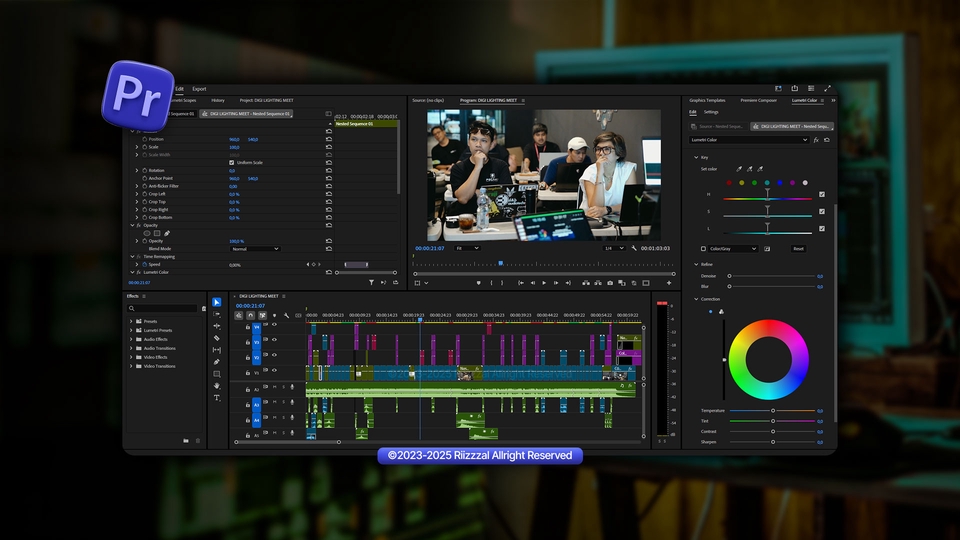This screenshot has width=960, height=540.
Task: Click the add marker icon in timeline
Action: pyautogui.click(x=274, y=315)
